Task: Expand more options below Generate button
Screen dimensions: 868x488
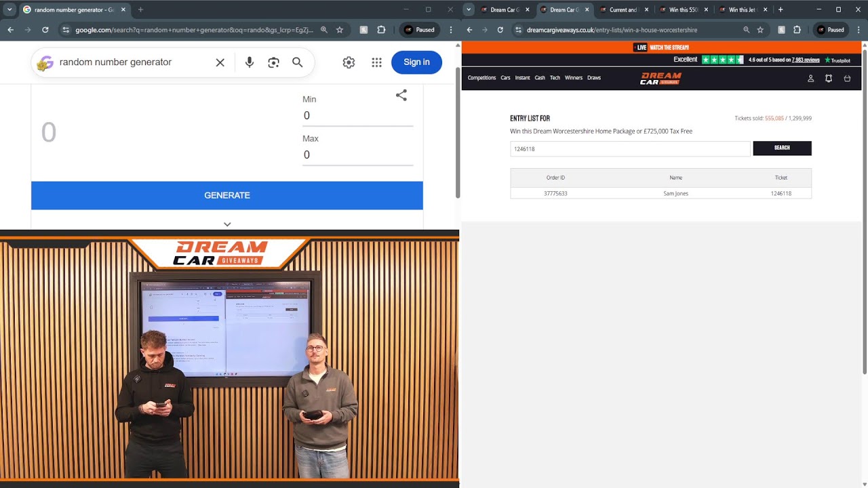Action: [x=227, y=224]
